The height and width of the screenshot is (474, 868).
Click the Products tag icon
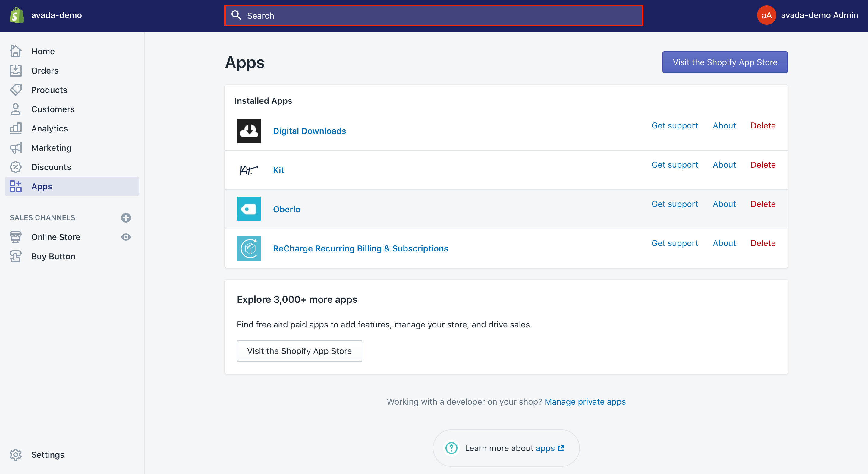(x=15, y=90)
